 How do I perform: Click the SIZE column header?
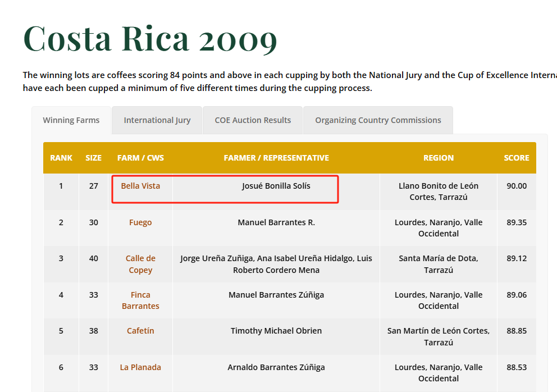coord(93,158)
